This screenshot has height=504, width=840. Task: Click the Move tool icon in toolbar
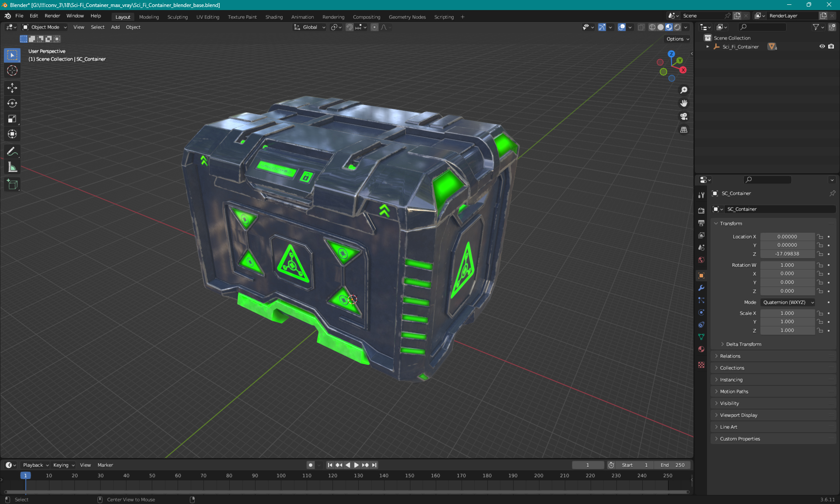coord(13,87)
